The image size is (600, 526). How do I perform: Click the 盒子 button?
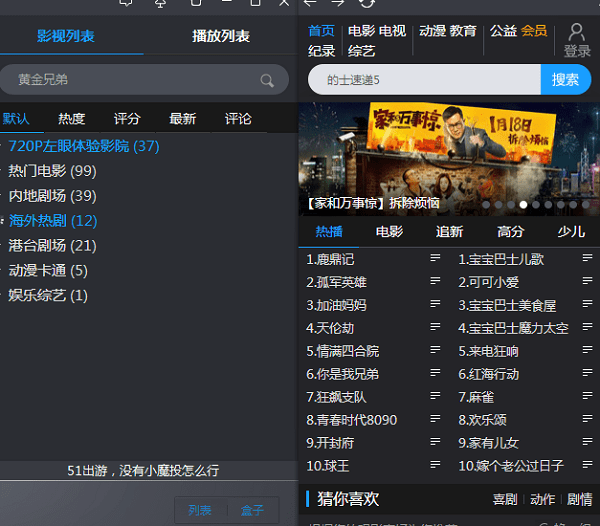pyautogui.click(x=252, y=510)
